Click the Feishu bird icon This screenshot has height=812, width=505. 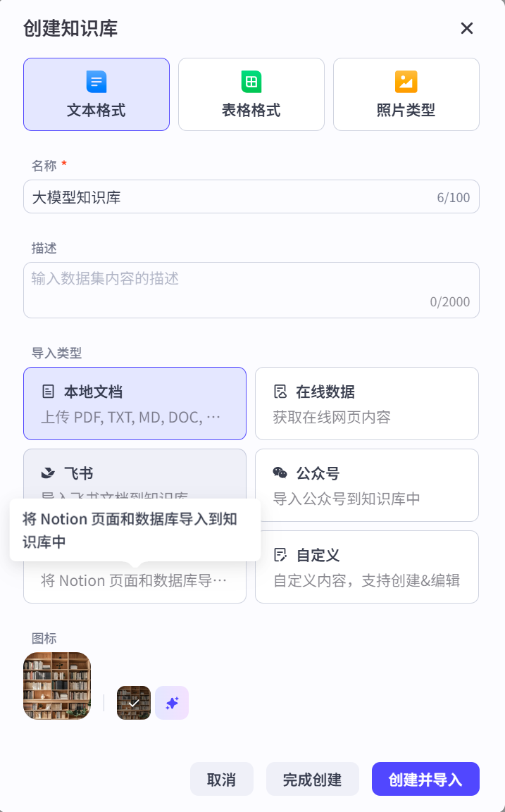(48, 473)
